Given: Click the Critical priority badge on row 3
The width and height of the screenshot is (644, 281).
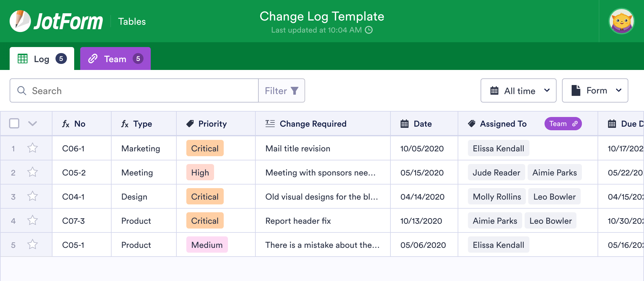Looking at the screenshot, I should (x=205, y=196).
